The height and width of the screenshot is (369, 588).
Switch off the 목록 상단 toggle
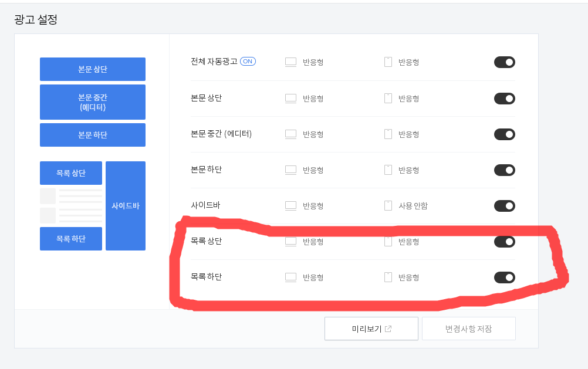[504, 242]
